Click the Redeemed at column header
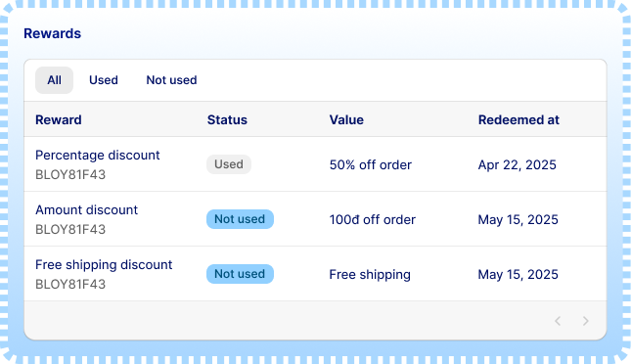Viewport: 631px width, 364px height. pyautogui.click(x=518, y=120)
